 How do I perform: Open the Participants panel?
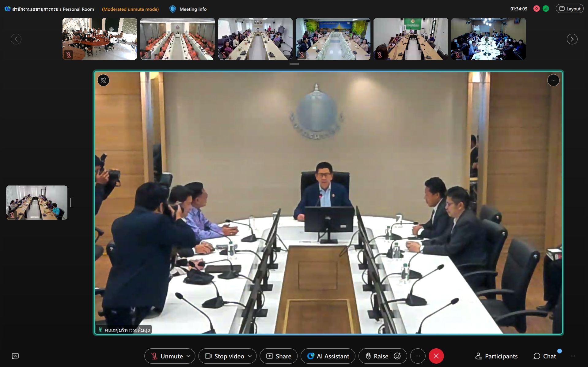coord(496,356)
